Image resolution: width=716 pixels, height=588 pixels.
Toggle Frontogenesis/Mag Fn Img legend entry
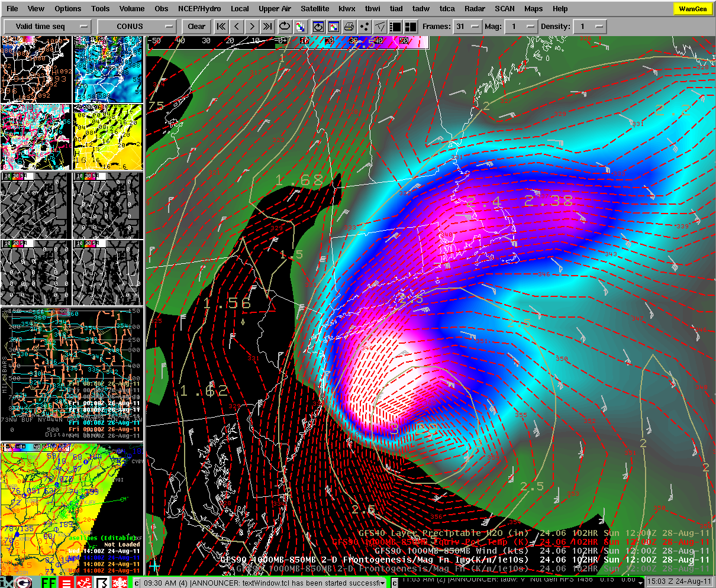tap(465, 559)
